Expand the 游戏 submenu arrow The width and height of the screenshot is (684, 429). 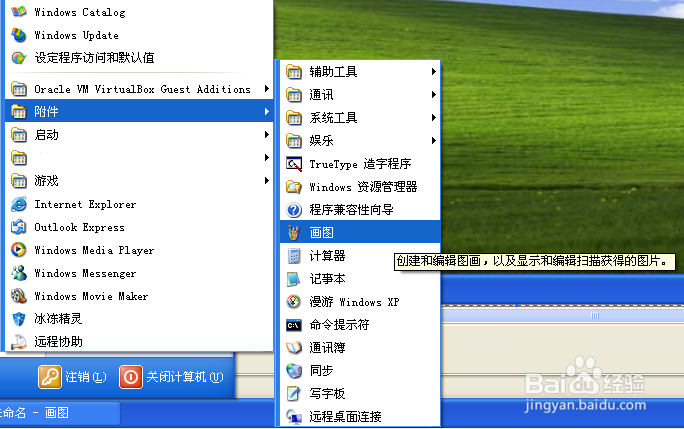click(x=267, y=181)
